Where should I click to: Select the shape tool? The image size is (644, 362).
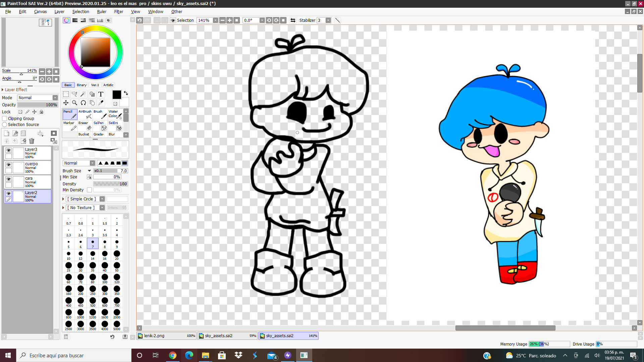92,94
